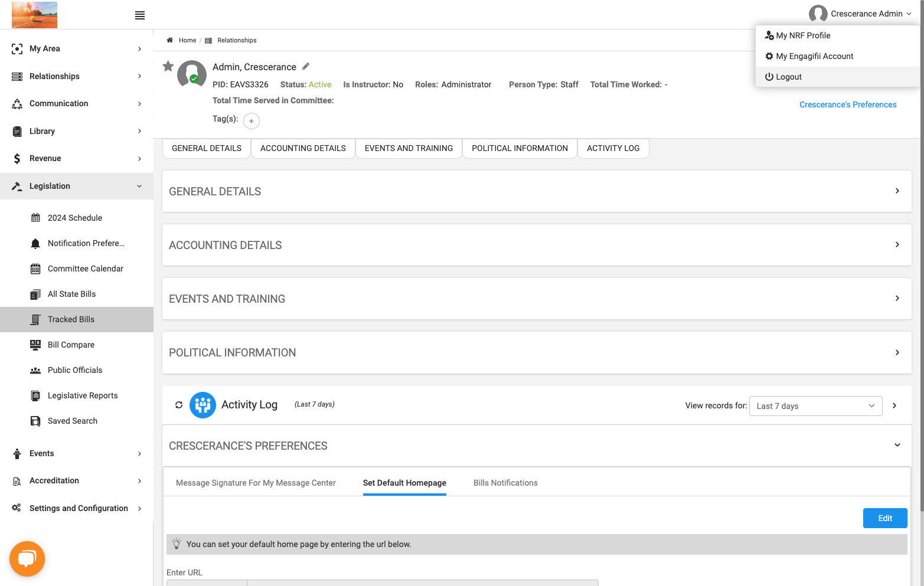Expand the Communication sidebar menu

(x=77, y=103)
